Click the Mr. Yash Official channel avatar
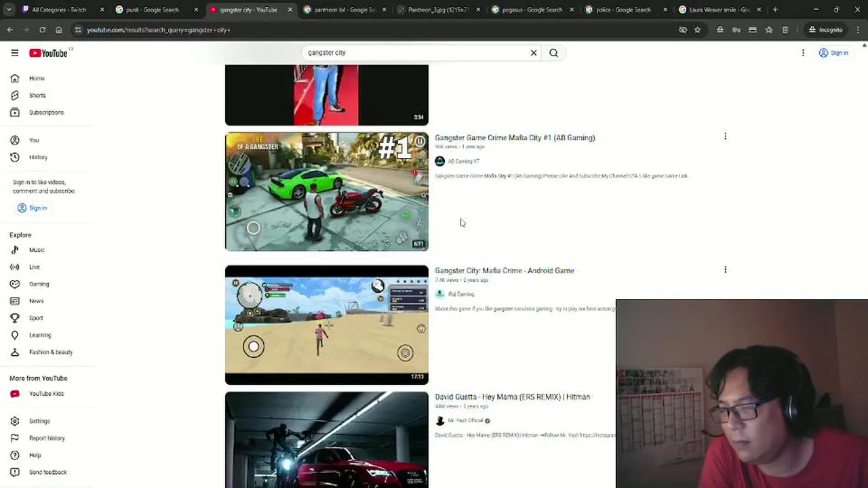This screenshot has width=868, height=488. coord(439,421)
